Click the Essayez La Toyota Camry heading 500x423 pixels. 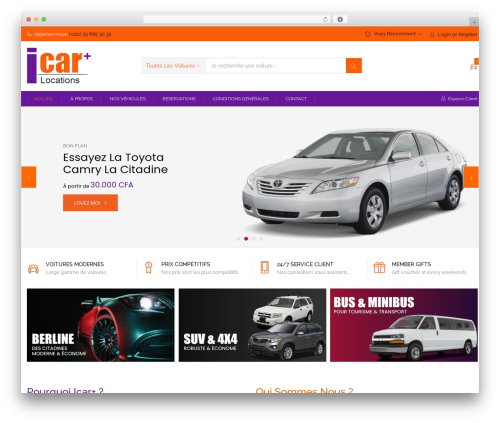click(x=115, y=163)
